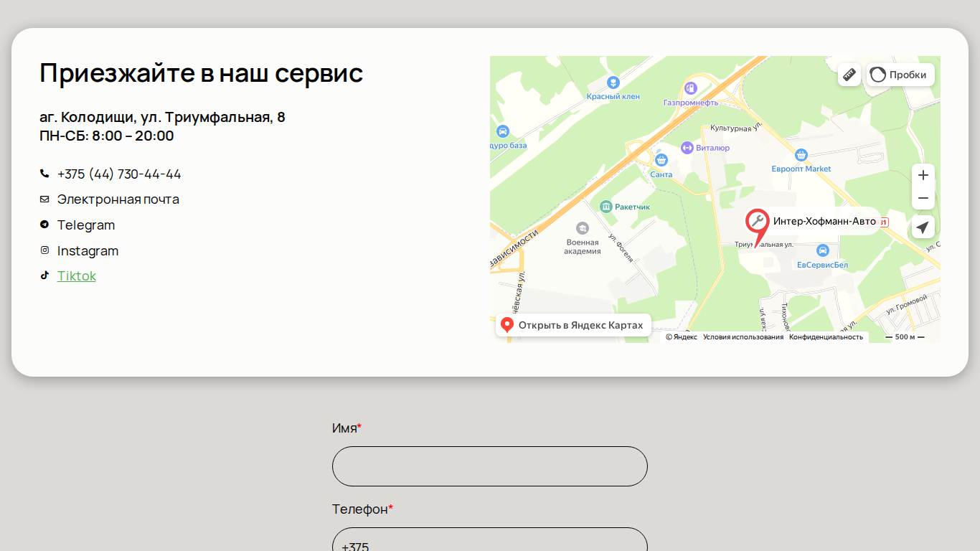980x551 pixels.
Task: Select the Газпромнефть fuel station marker
Action: click(690, 88)
